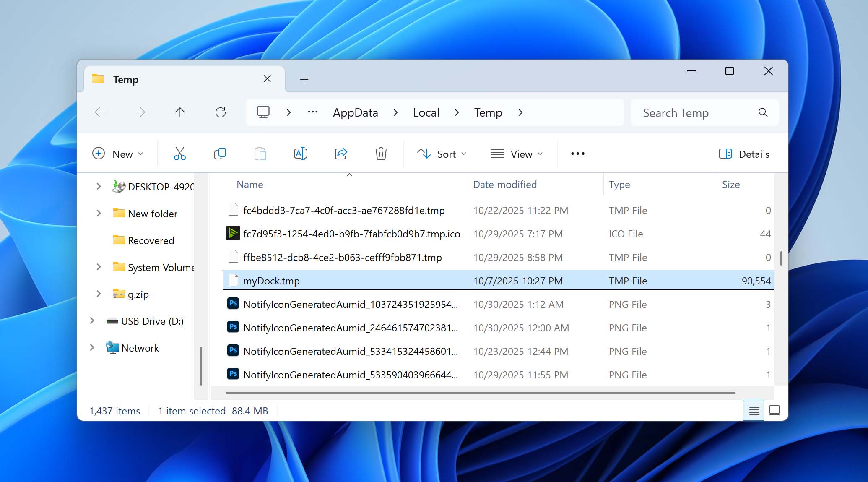Rename the selected item
Viewport: 868px width, 482px height.
300,154
